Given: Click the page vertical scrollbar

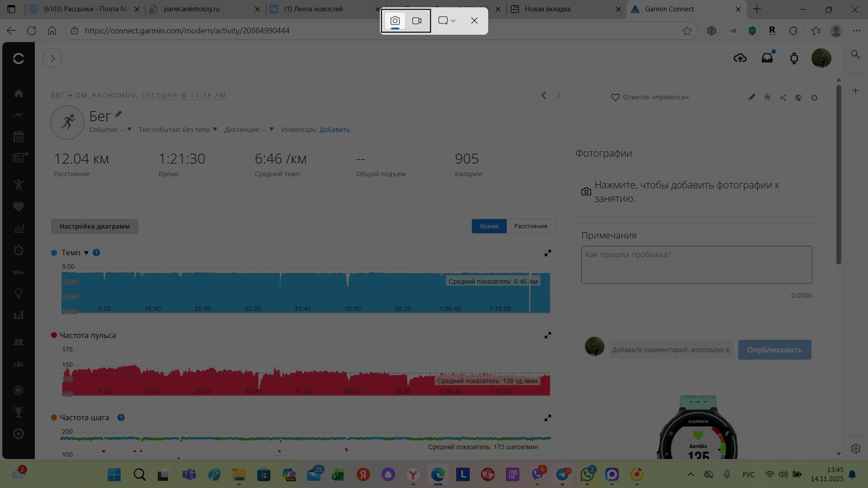Looking at the screenshot, I should (839, 174).
